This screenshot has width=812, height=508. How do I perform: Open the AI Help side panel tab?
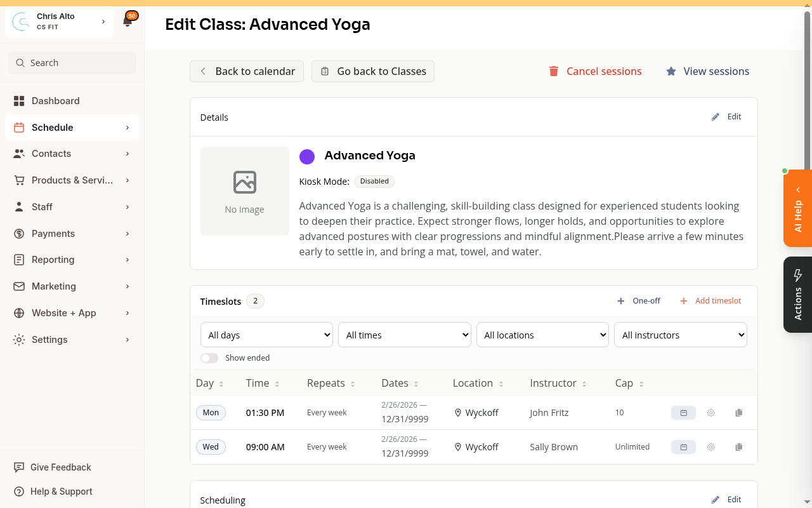(798, 208)
